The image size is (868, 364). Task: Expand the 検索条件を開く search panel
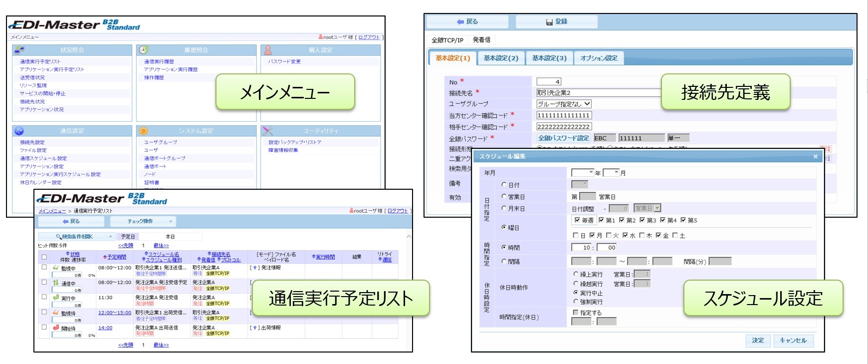coord(77,237)
